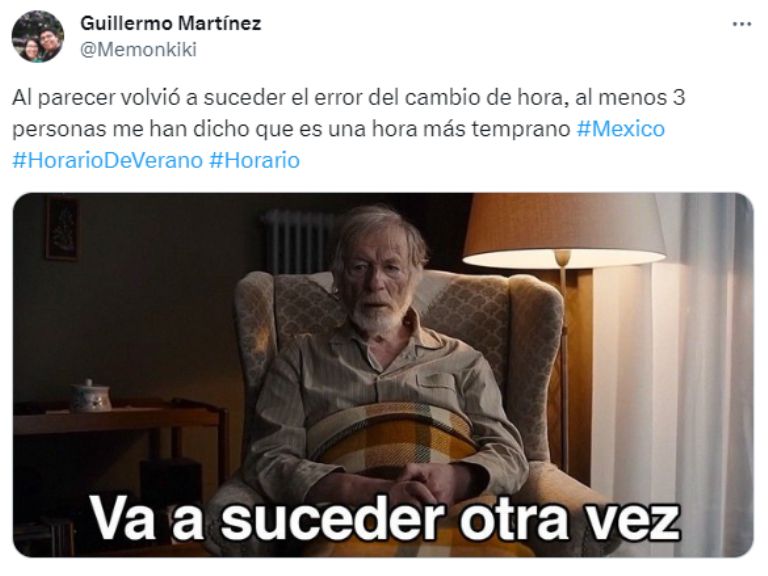Click the display name Guillermo Martínez
This screenshot has height=576, width=768.
click(170, 24)
